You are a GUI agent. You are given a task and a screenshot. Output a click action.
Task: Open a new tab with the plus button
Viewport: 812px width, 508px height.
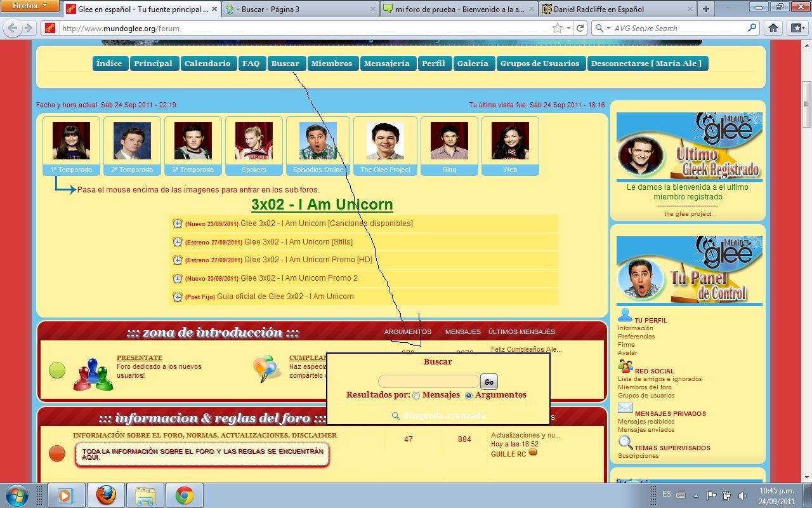[705, 9]
